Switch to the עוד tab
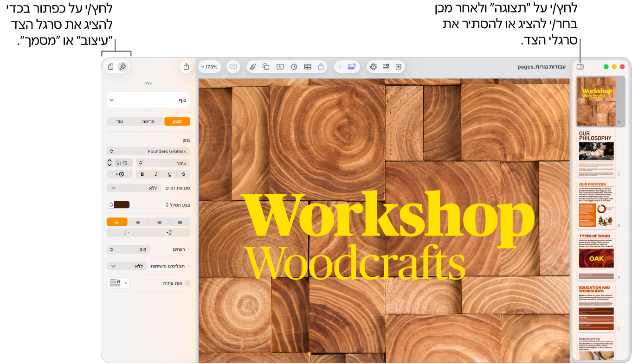This screenshot has width=632, height=364. pos(120,121)
